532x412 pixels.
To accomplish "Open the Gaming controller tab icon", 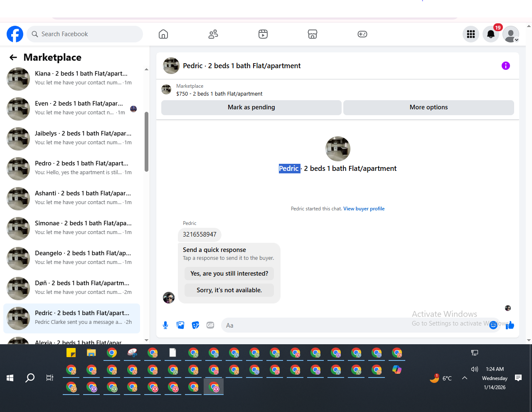I will (x=362, y=34).
